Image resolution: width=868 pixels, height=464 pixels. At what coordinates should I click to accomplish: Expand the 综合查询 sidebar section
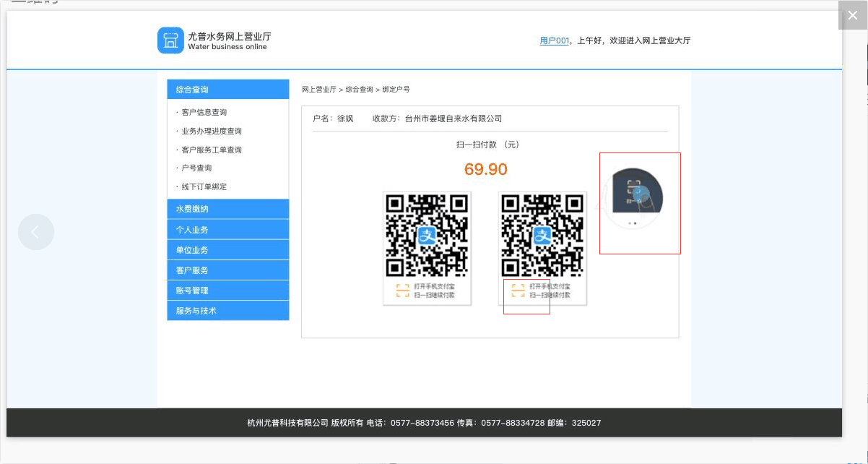click(227, 90)
